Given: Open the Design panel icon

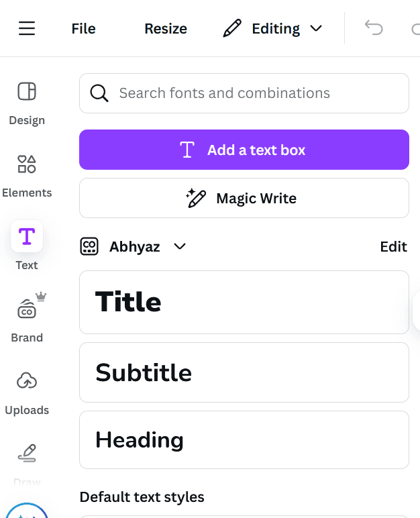Looking at the screenshot, I should [x=27, y=91].
